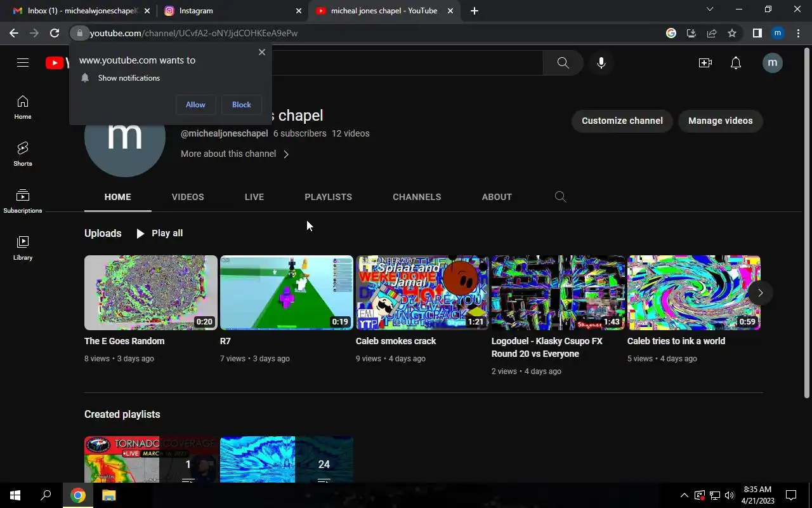
Task: Click the install app icon in address bar
Action: click(691, 33)
